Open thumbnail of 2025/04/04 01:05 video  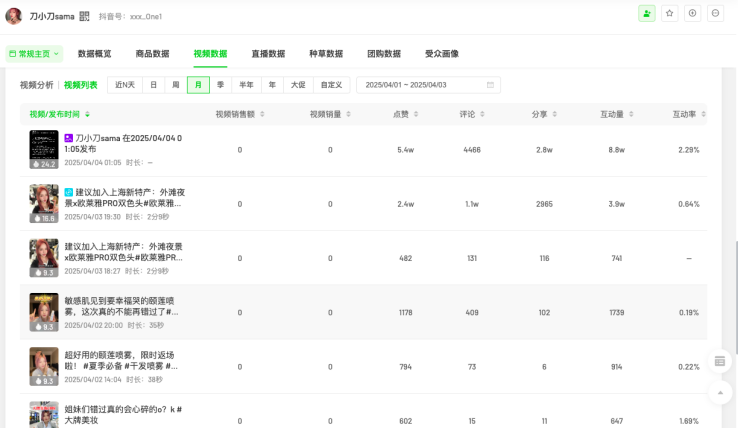[44, 150]
